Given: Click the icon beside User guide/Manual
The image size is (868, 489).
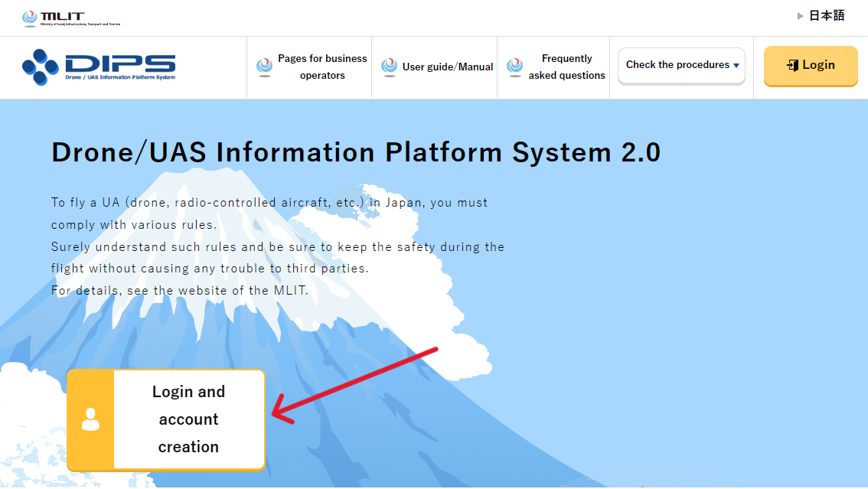Looking at the screenshot, I should click(x=389, y=67).
